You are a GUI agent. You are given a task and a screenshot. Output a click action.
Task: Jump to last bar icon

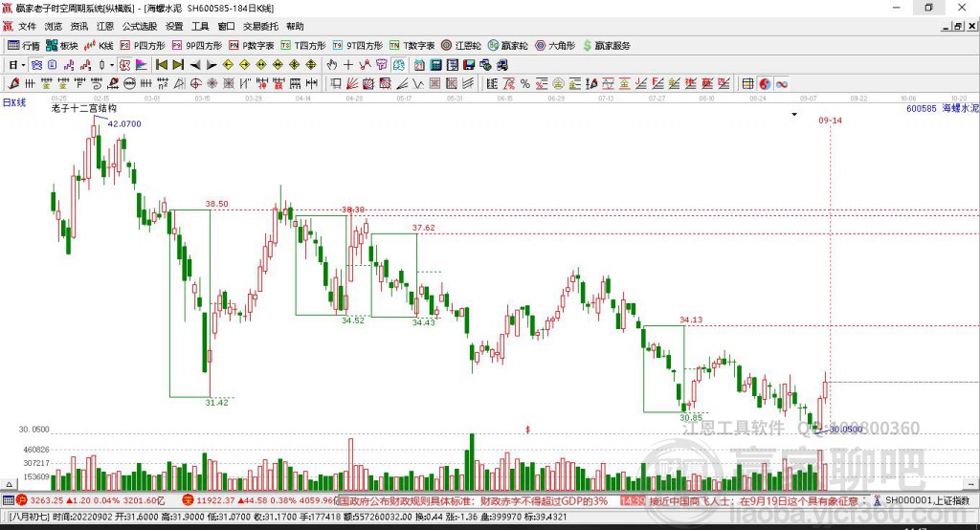point(178,65)
